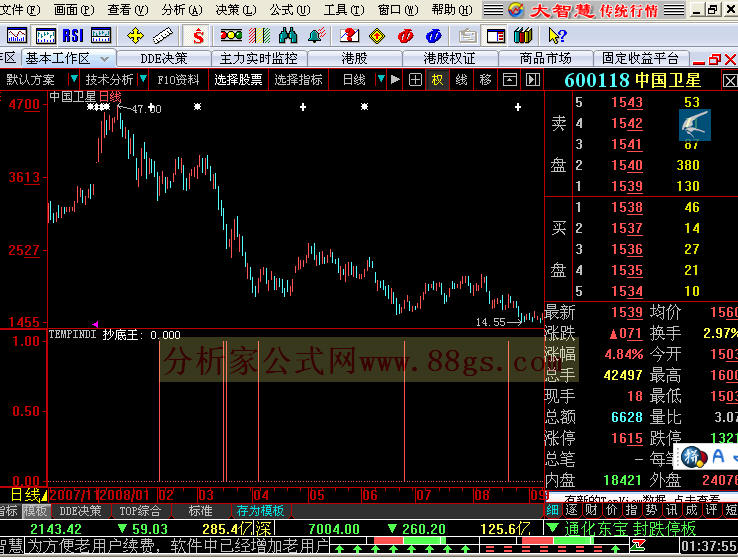Open the 公式 menu
The image size is (738, 560).
pyautogui.click(x=290, y=9)
